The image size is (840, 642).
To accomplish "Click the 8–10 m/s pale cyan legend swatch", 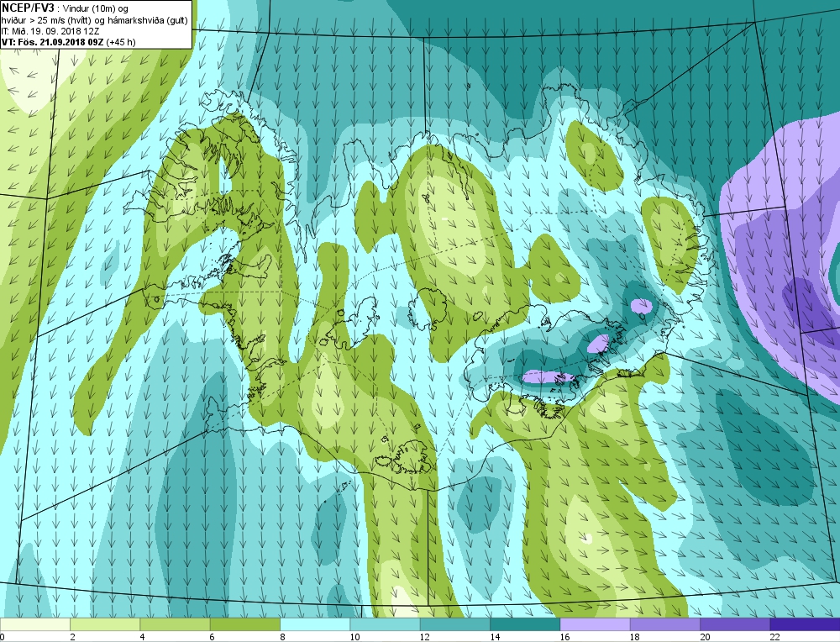I will pos(315,624).
